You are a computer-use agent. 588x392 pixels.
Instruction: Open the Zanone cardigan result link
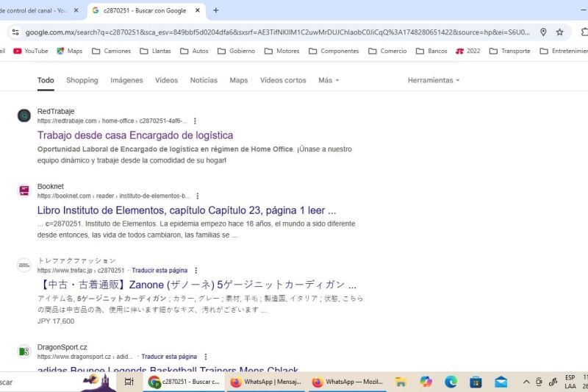197,285
